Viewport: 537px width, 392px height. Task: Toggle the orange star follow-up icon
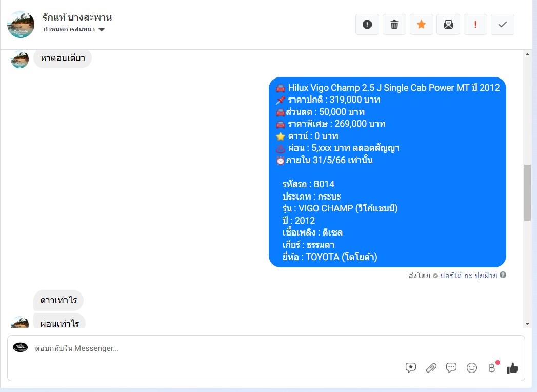(x=421, y=24)
